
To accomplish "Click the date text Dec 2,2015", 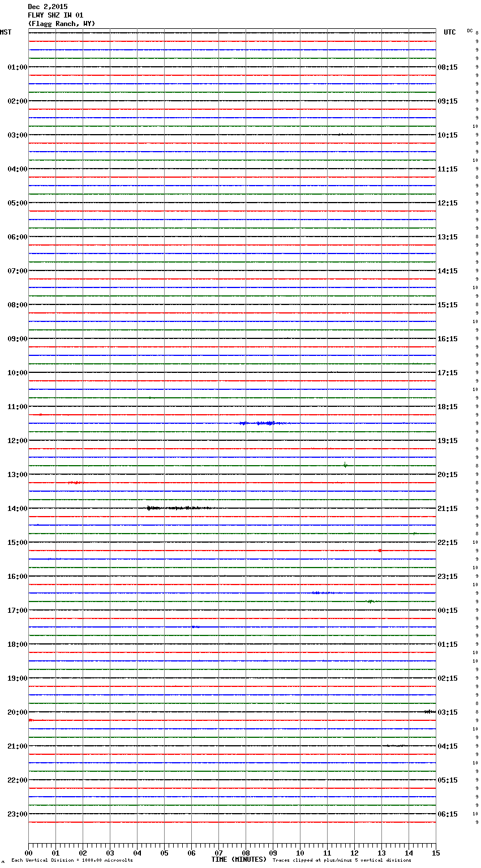I will point(48,7).
